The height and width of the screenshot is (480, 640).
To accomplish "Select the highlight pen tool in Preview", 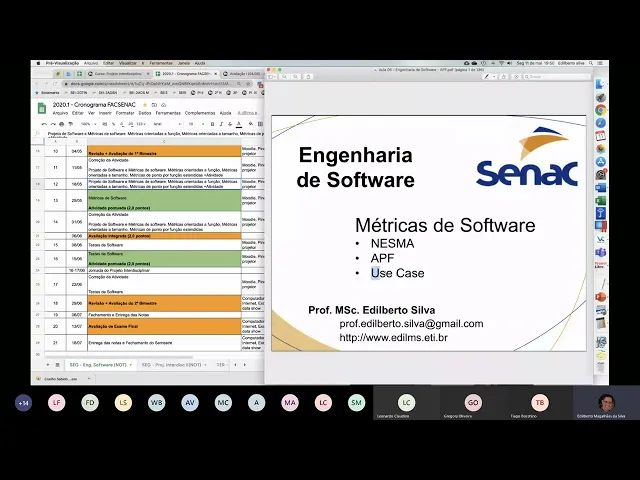I will pyautogui.click(x=486, y=77).
